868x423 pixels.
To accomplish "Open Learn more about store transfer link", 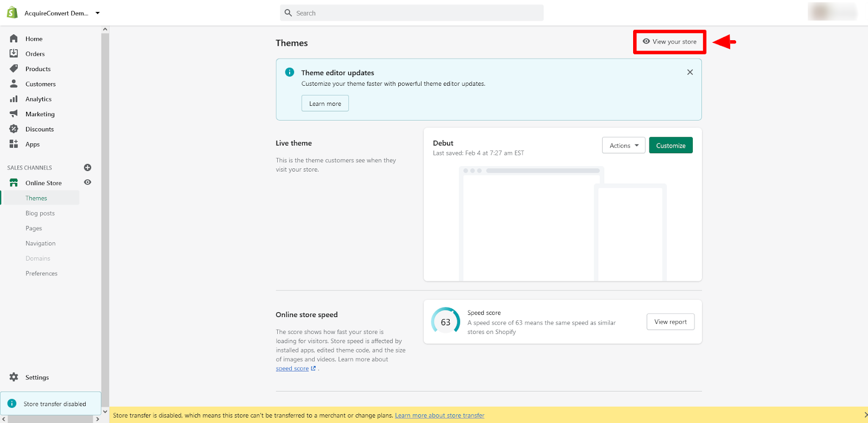I will (x=439, y=415).
